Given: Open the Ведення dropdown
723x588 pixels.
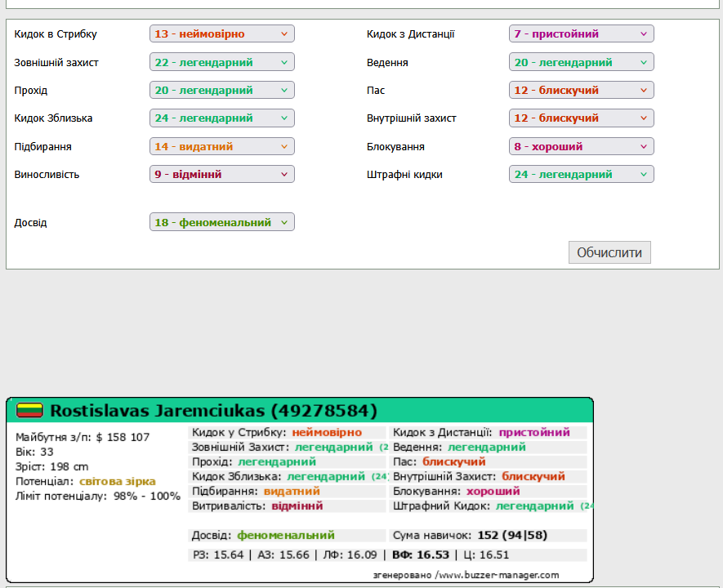Looking at the screenshot, I should pos(582,62).
